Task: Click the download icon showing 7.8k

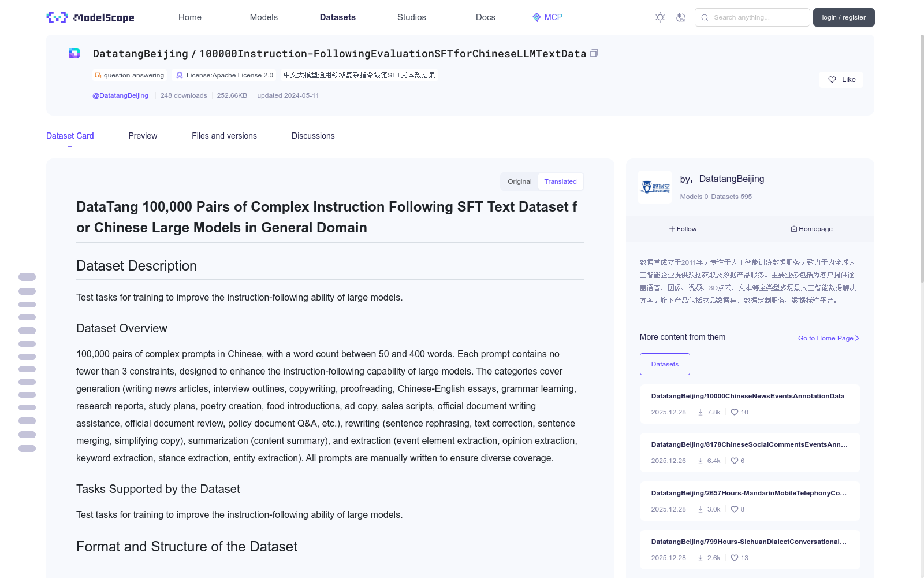Action: (701, 412)
